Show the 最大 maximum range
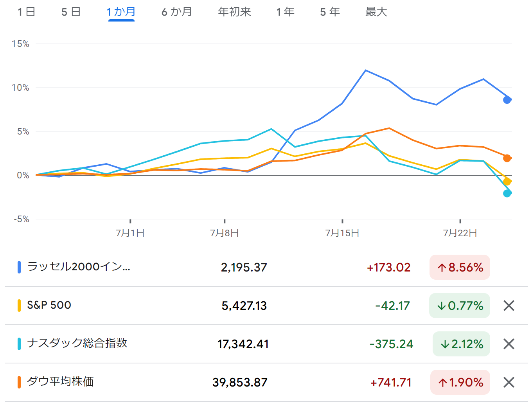The image size is (532, 410). pyautogui.click(x=376, y=12)
